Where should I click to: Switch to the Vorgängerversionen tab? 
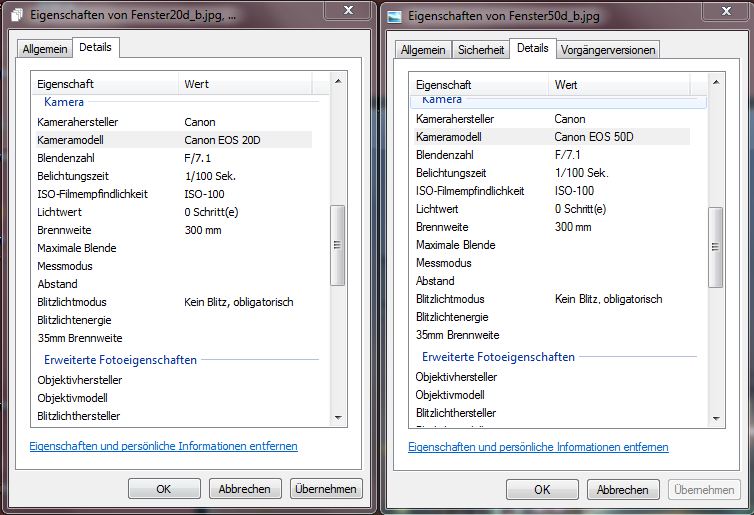coord(608,50)
